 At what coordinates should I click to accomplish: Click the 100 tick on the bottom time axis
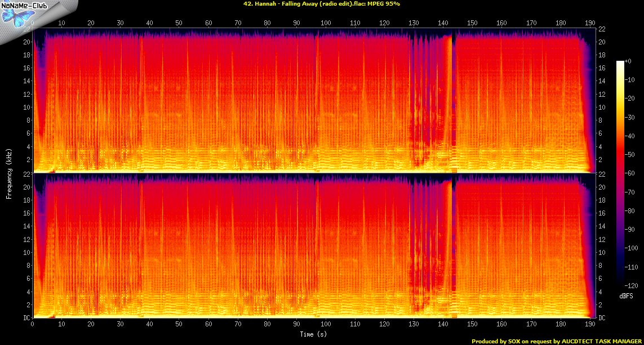(x=326, y=324)
